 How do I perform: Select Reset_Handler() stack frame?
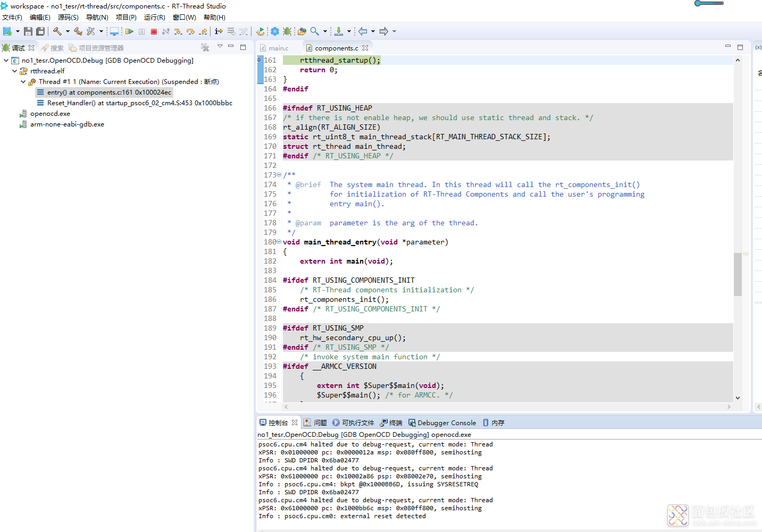(135, 103)
